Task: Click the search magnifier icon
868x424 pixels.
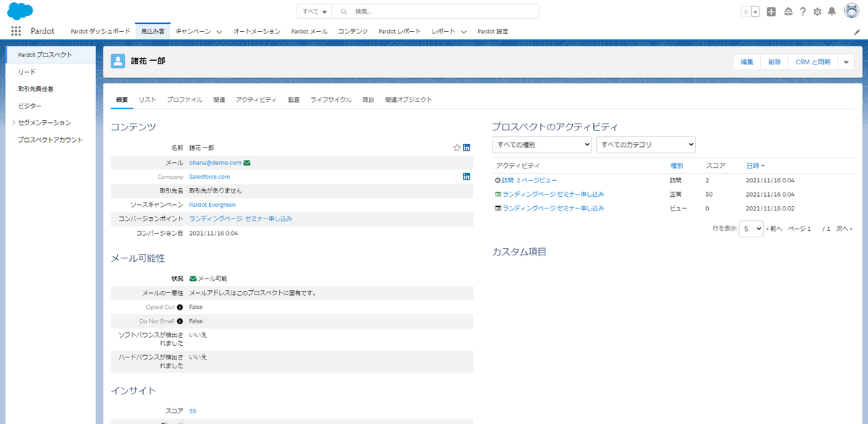Action: [344, 12]
